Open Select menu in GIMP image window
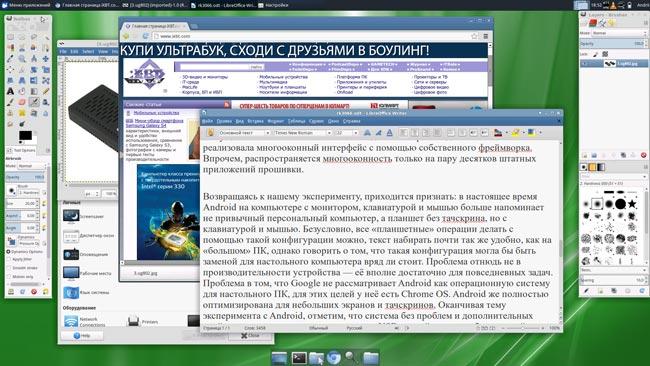Image resolution: width=650 pixels, height=366 pixels. pos(88,51)
